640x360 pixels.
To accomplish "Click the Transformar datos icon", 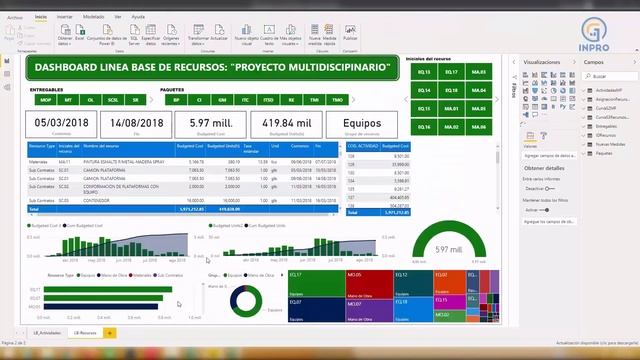I will pyautogui.click(x=198, y=30).
